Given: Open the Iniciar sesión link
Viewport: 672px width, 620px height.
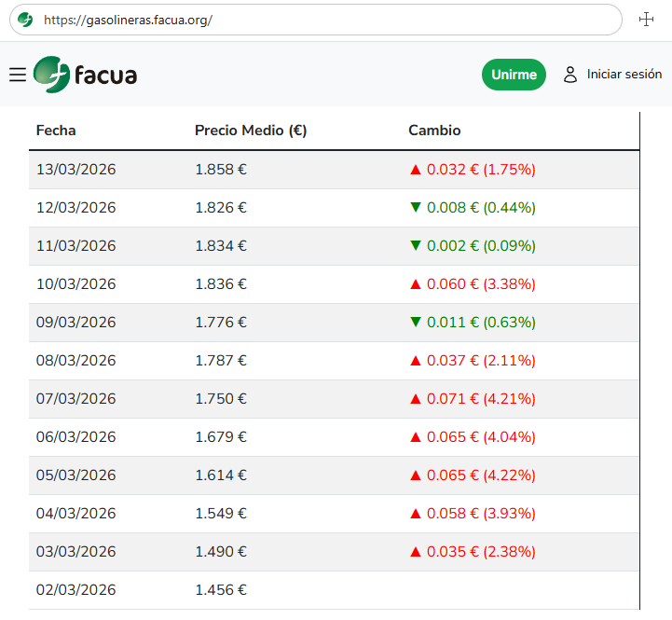Looking at the screenshot, I should 624,75.
